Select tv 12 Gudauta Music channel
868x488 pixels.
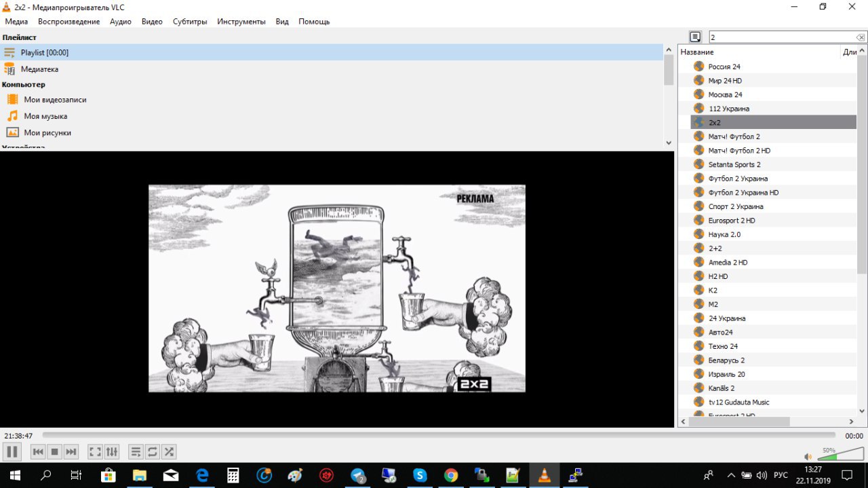click(x=738, y=402)
